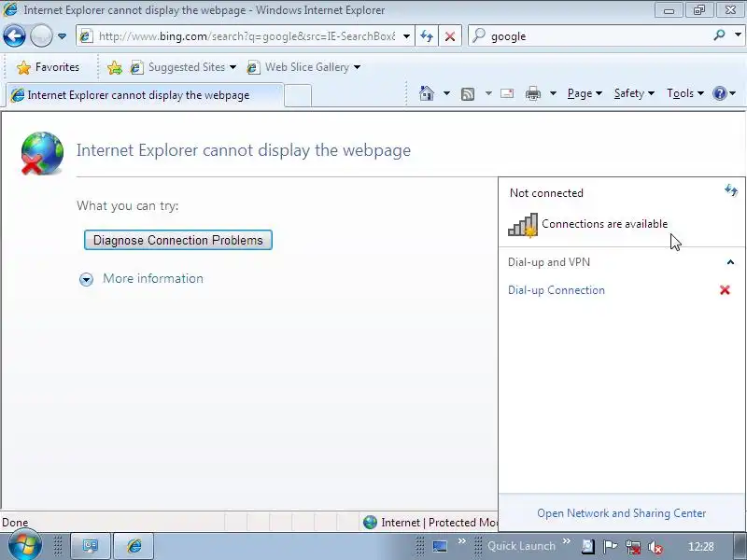Select the tab Internet Explorer cannot display webpage
The height and width of the screenshot is (560, 747).
145,95
